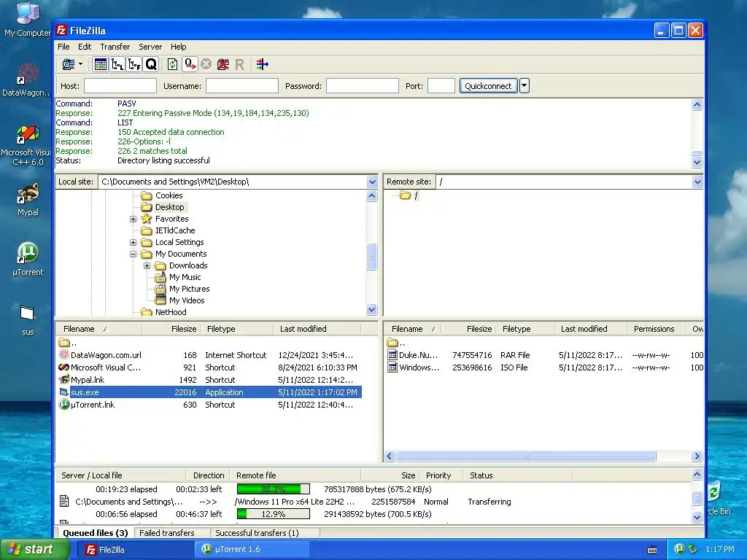
Task: Click the Host input field
Action: [120, 86]
